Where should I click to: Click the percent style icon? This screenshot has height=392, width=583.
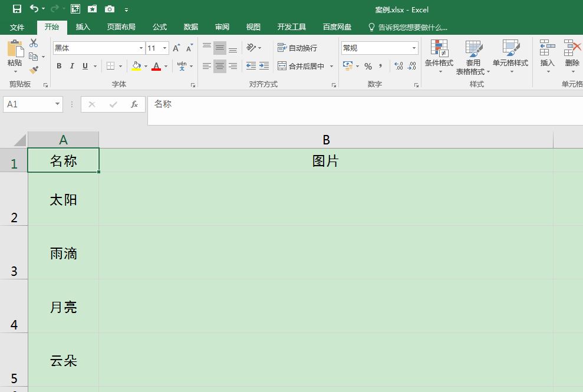click(368, 67)
